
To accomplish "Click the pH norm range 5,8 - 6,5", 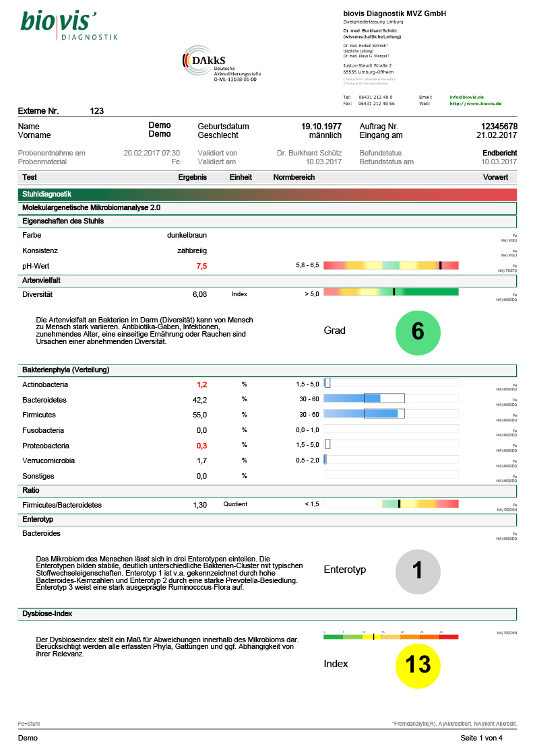I will (x=307, y=265).
